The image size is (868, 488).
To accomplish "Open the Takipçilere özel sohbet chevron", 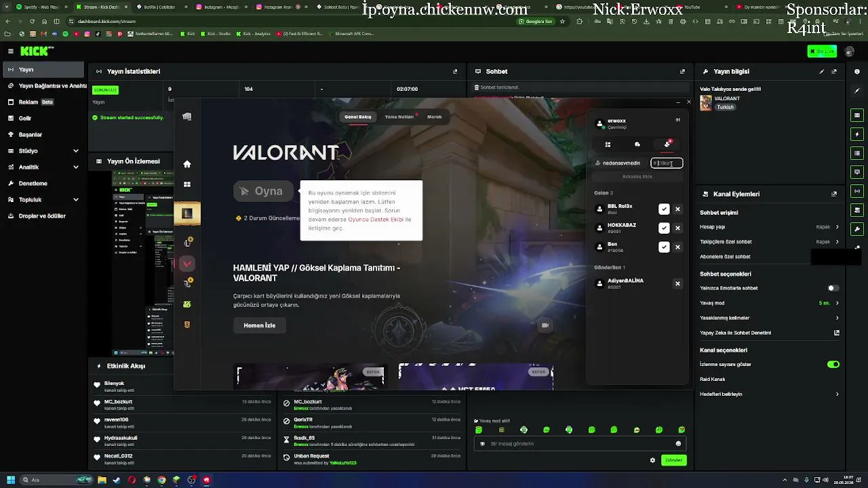I will click(x=837, y=242).
